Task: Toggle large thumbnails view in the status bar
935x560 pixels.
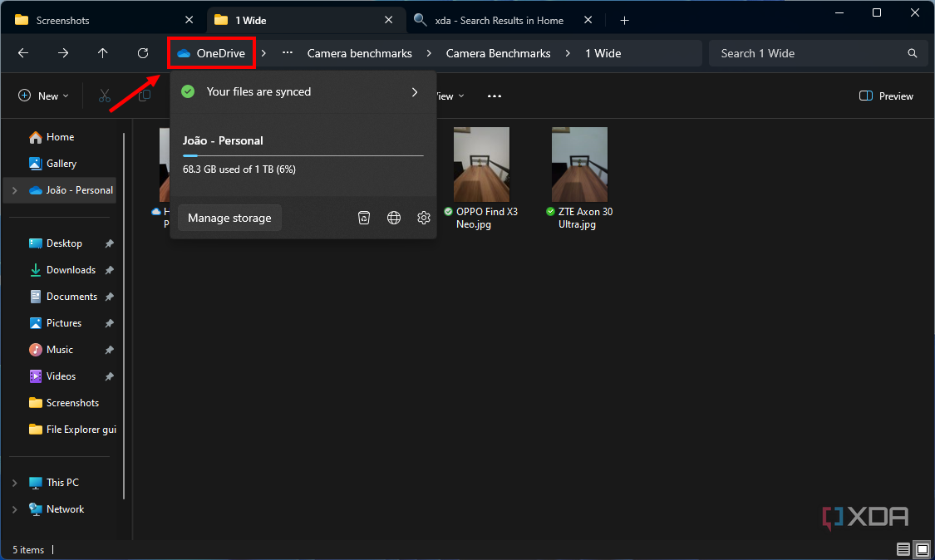Action: tap(923, 549)
